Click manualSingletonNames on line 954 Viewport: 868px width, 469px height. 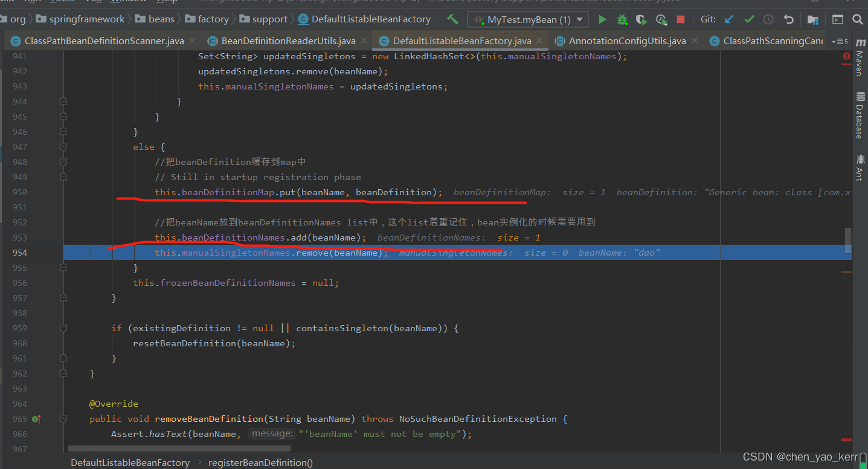(x=236, y=253)
